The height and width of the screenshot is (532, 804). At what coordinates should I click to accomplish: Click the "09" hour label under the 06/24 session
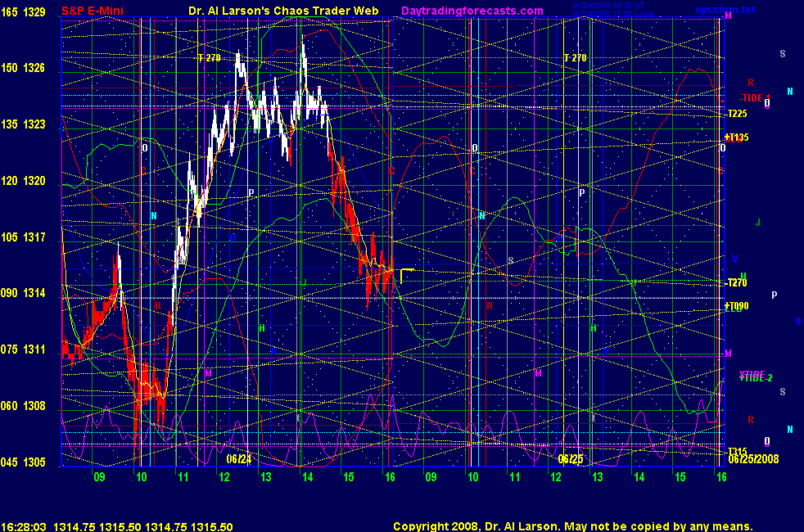click(99, 477)
